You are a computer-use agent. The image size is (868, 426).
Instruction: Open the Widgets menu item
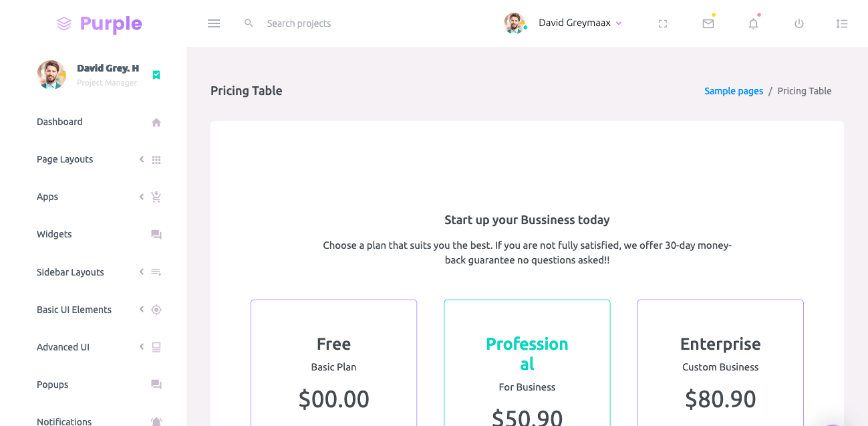pyautogui.click(x=54, y=234)
